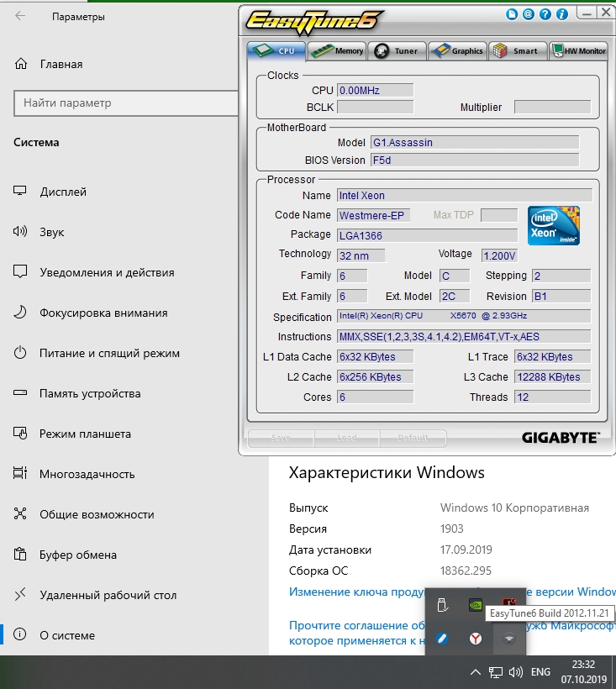
Task: Open Дисплей settings page
Action: (63, 192)
